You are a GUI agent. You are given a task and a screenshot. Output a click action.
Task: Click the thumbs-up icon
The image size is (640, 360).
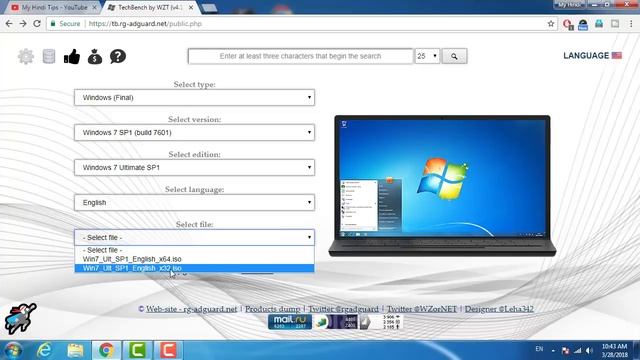(72, 56)
